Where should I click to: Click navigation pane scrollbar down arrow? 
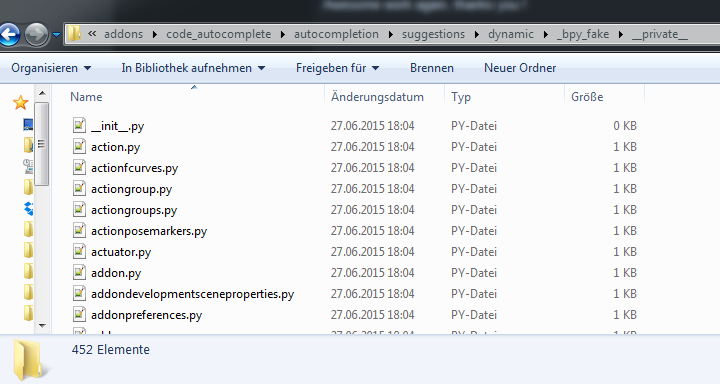pyautogui.click(x=42, y=325)
